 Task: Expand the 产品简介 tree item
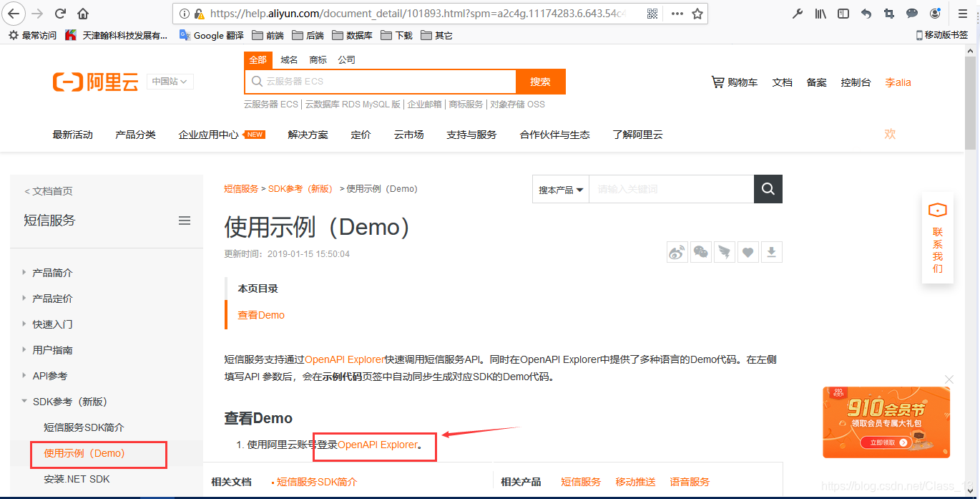(52, 273)
